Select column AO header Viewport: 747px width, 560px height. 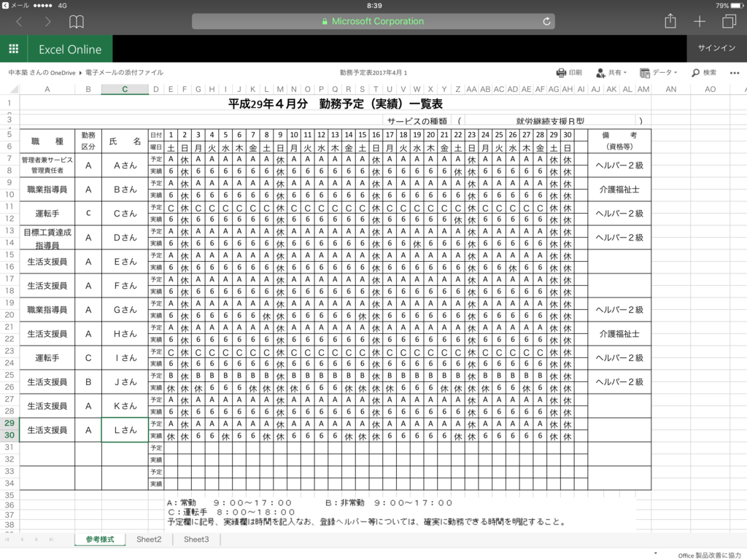pos(710,89)
